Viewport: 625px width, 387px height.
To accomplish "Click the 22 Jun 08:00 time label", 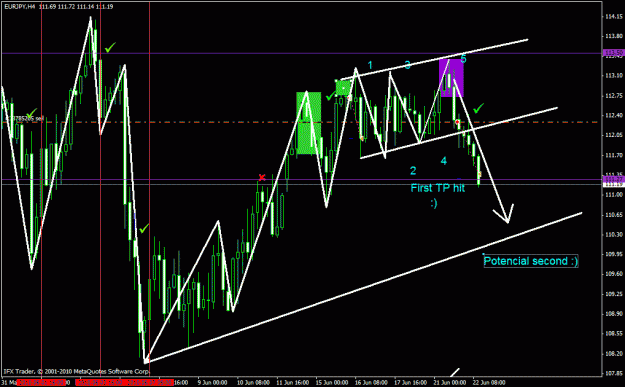I will 489,383.
